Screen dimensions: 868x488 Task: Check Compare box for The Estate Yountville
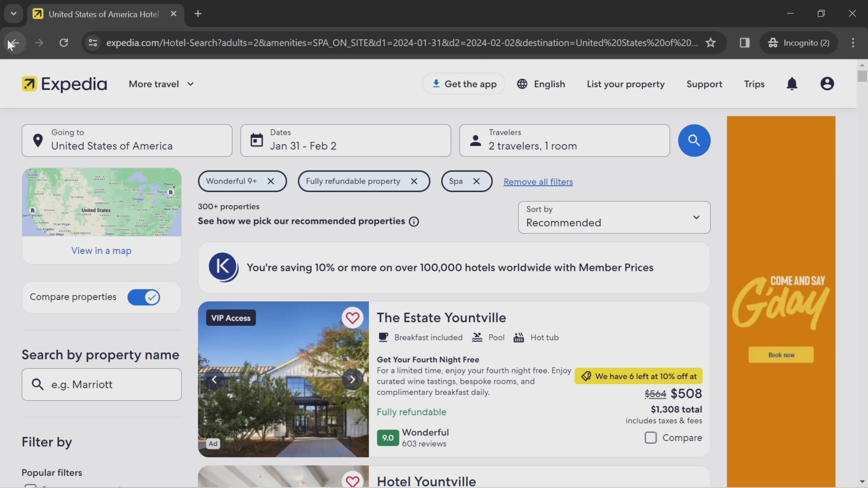[650, 437]
